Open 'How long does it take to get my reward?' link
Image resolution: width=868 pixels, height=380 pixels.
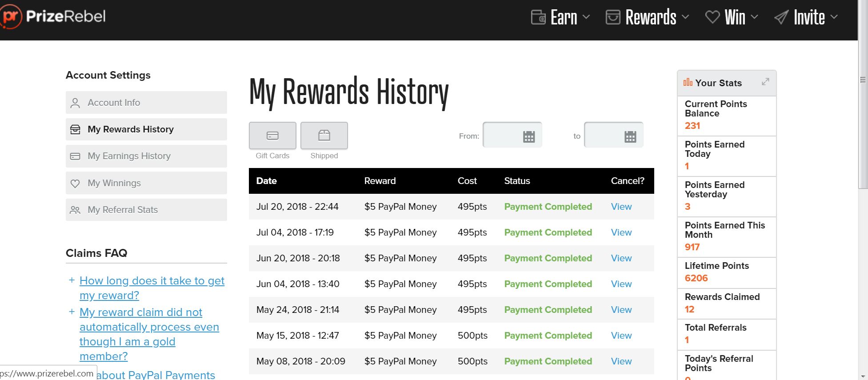(152, 288)
